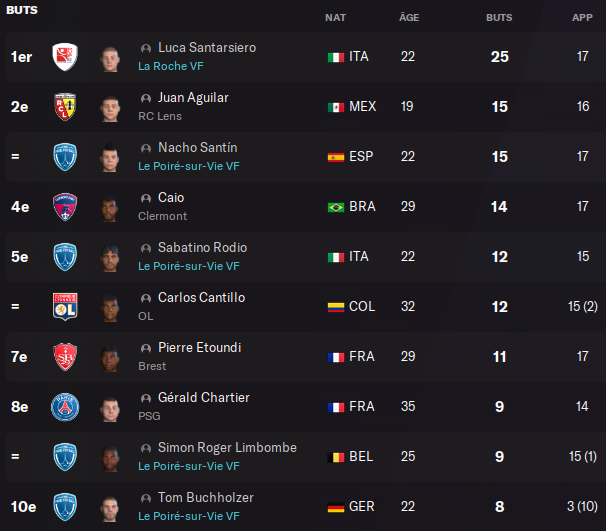Open Luca Santarsiero's player profile

click(x=206, y=48)
